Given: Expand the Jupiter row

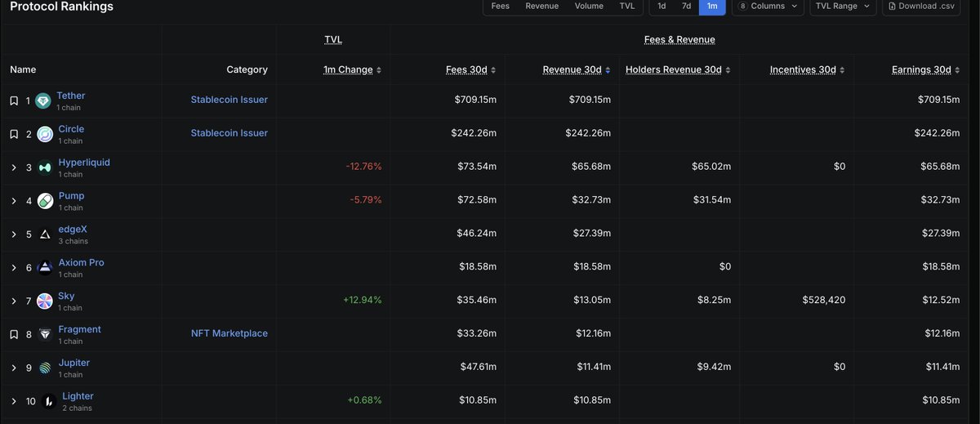Looking at the screenshot, I should (x=14, y=368).
